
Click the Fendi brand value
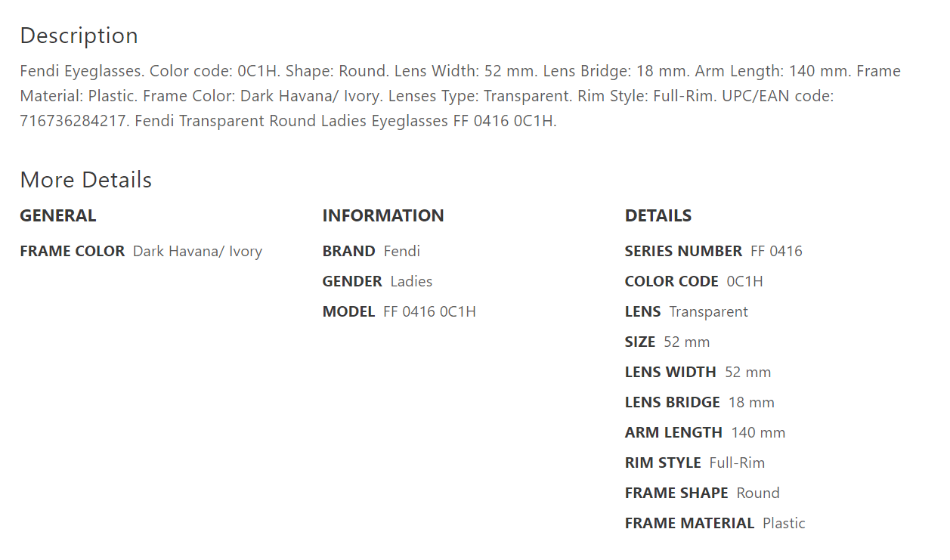[x=401, y=252]
